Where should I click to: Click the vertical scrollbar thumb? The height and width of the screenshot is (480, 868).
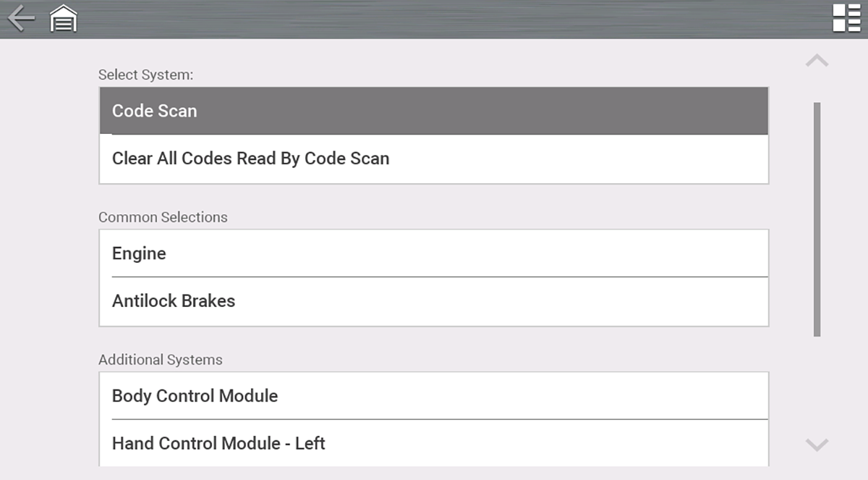pos(817,219)
